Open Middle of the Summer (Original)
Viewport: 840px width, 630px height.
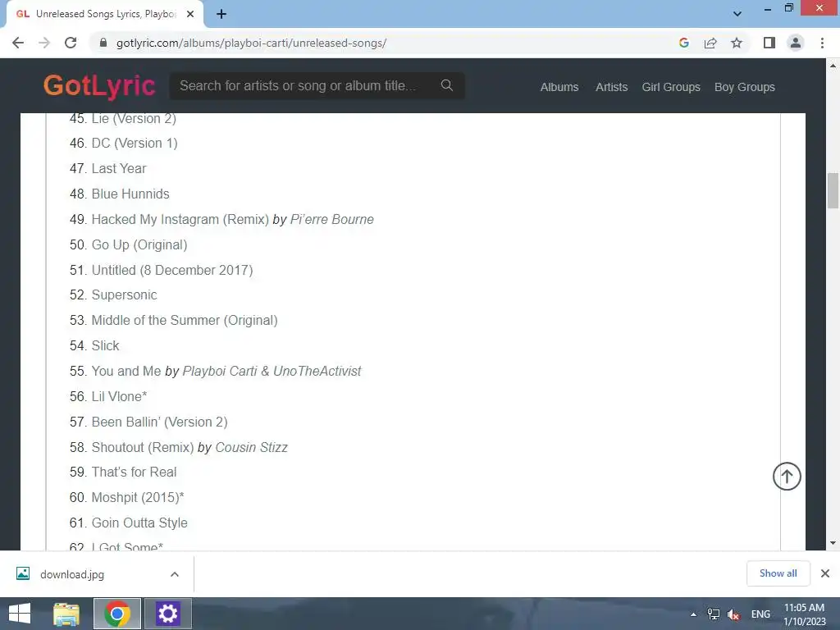(185, 321)
